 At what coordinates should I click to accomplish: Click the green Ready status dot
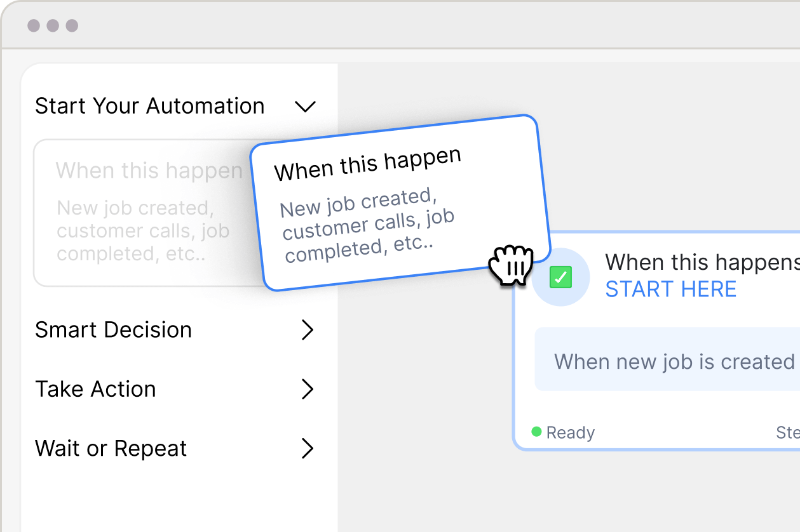pos(536,432)
